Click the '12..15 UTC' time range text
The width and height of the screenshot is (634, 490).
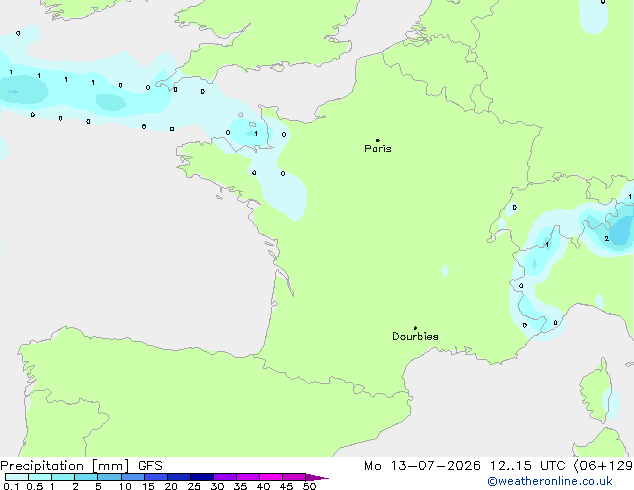click(x=527, y=466)
